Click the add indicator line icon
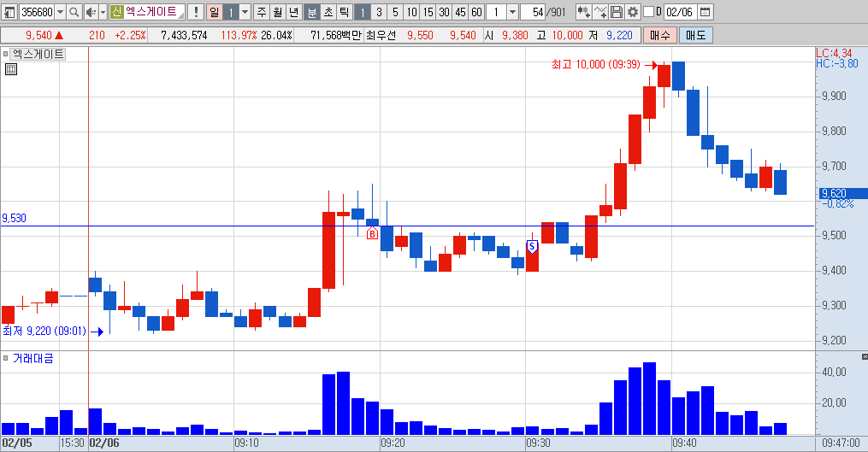The height and width of the screenshot is (452, 868). [x=600, y=12]
